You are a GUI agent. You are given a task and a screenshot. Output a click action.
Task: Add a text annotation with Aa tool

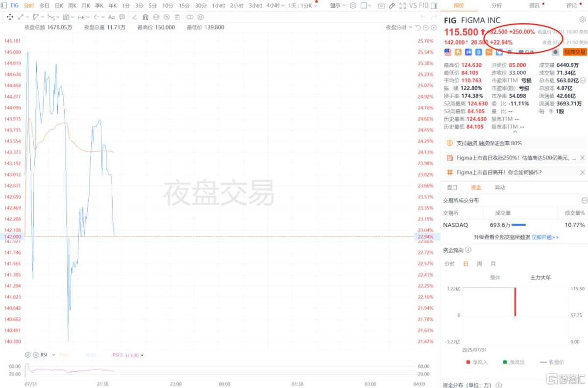(x=111, y=17)
